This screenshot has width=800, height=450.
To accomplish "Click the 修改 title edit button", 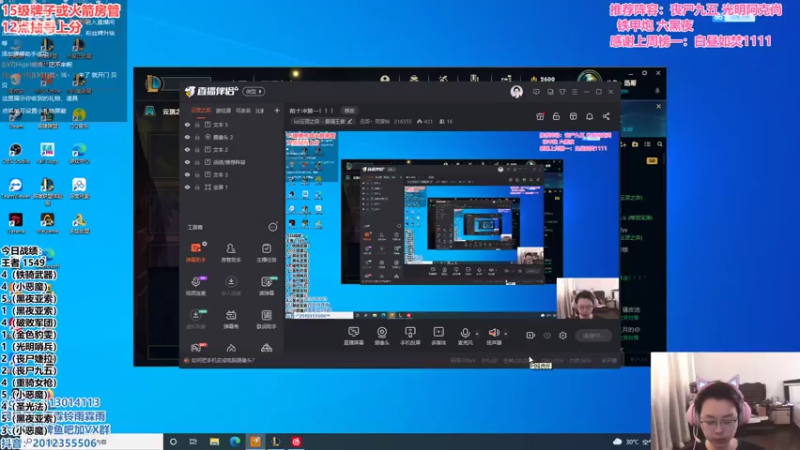I will [349, 110].
